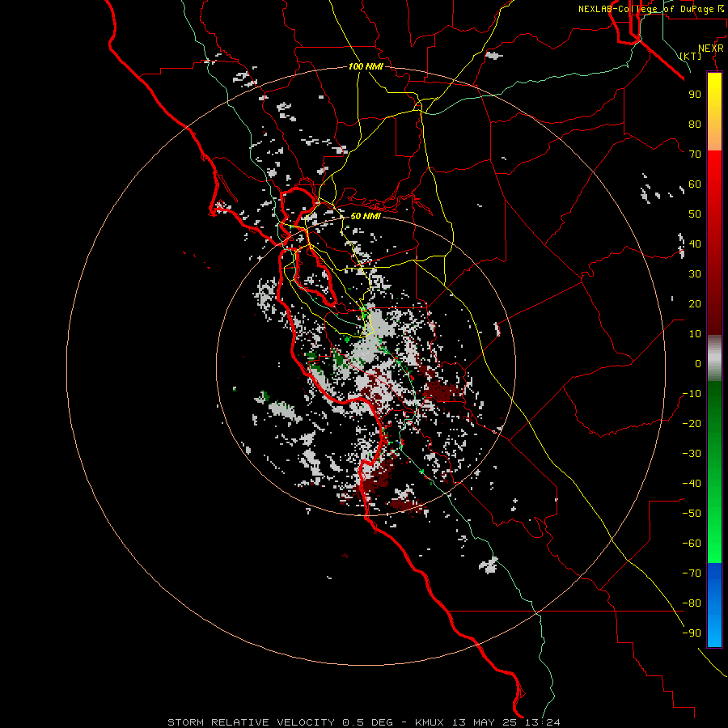This screenshot has height=728, width=728.
Task: Click the -20 knot label on the scale
Action: click(x=692, y=423)
